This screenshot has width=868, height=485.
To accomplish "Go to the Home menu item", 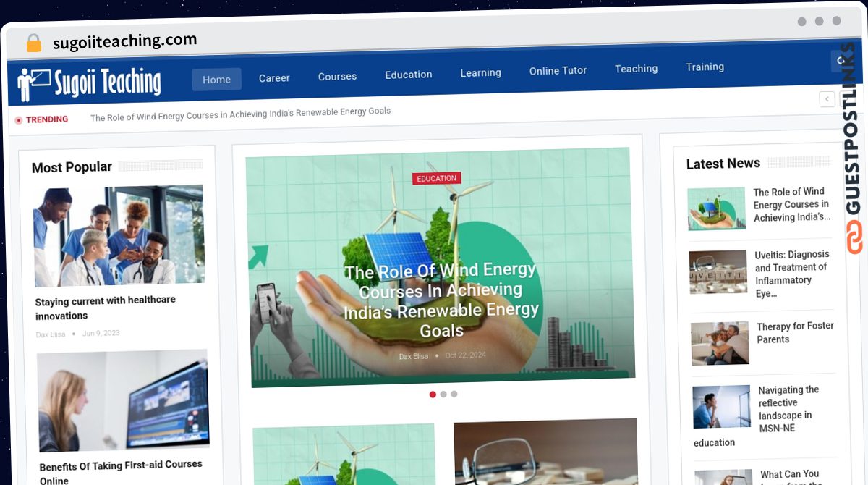I will point(216,80).
